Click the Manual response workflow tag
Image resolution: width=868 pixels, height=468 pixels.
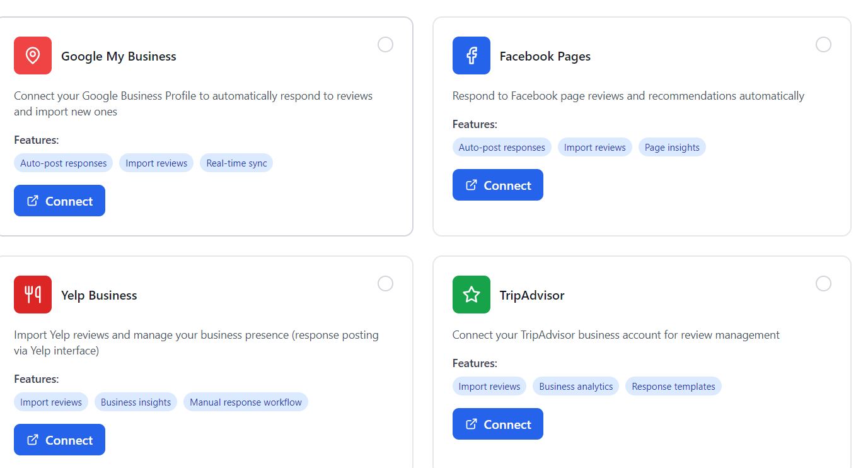246,402
